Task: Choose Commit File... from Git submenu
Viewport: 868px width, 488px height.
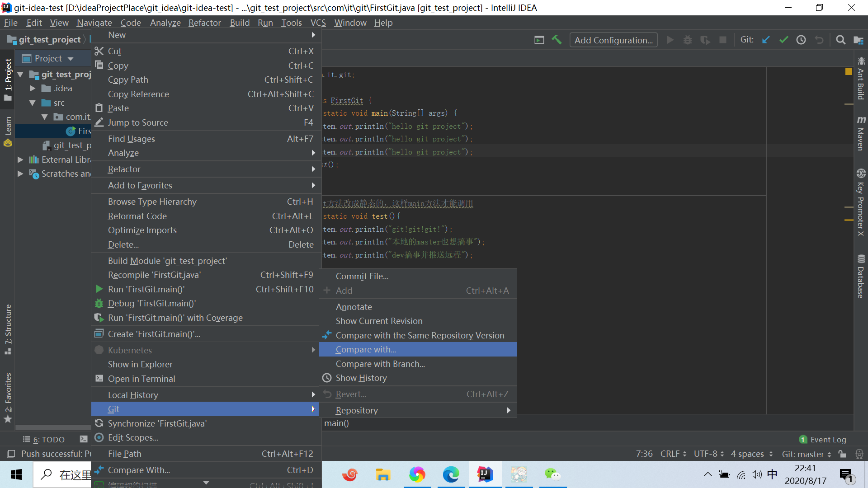Action: (x=418, y=276)
